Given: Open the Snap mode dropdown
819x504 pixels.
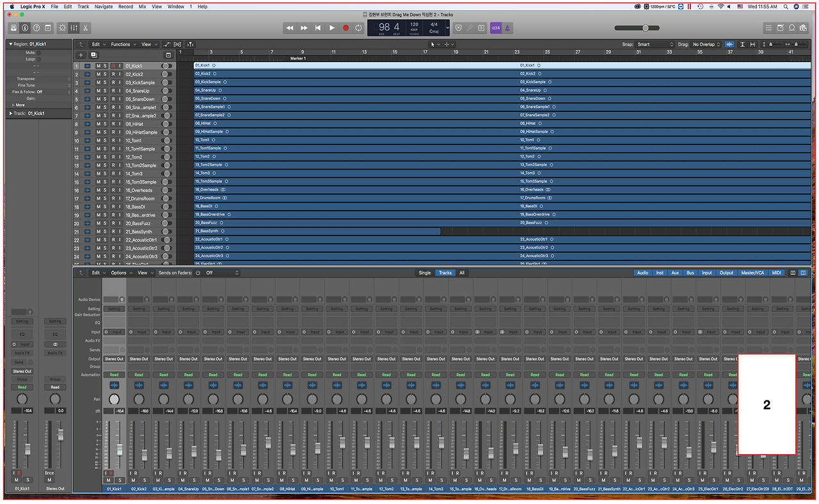Looking at the screenshot, I should tap(655, 44).
